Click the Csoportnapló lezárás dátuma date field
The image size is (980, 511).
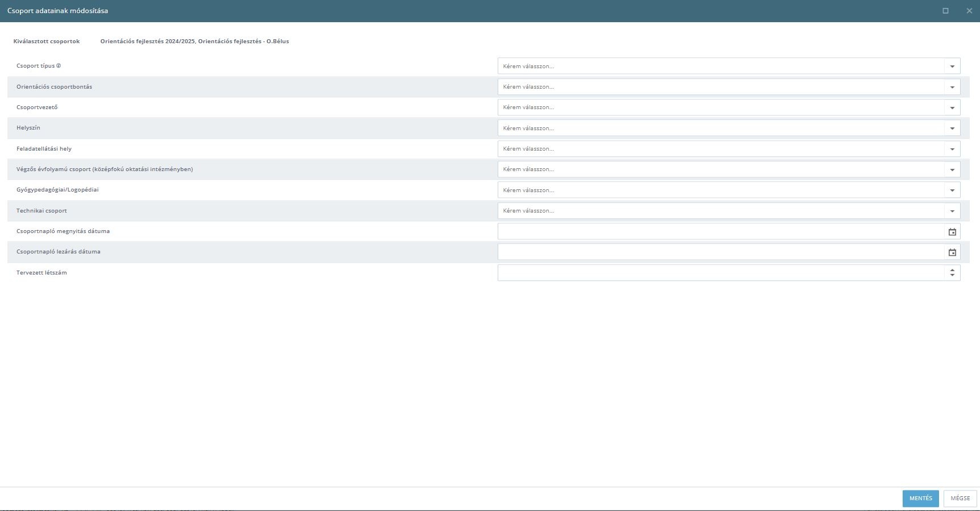[721, 252]
